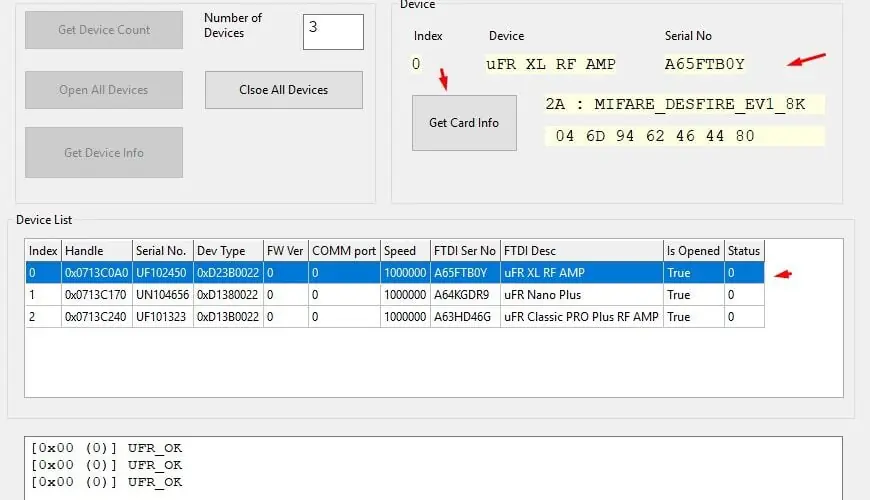Sort by the FTDI Desc column header

click(x=581, y=251)
